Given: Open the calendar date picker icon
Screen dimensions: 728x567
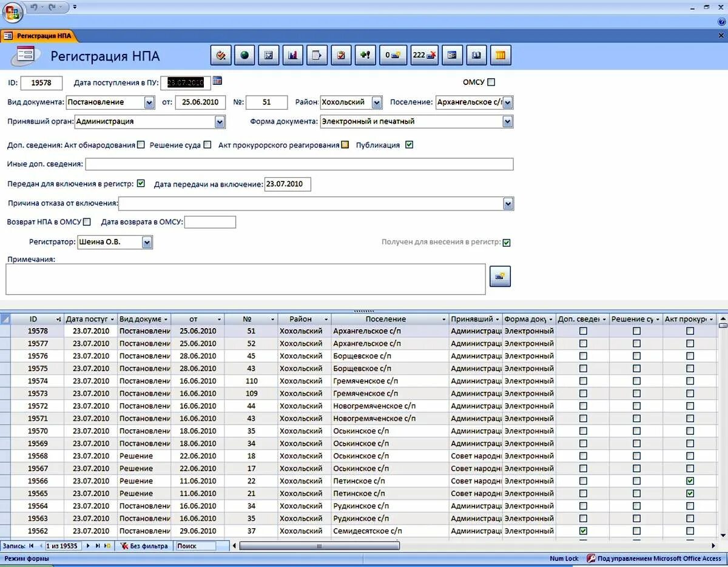Looking at the screenshot, I should (217, 81).
